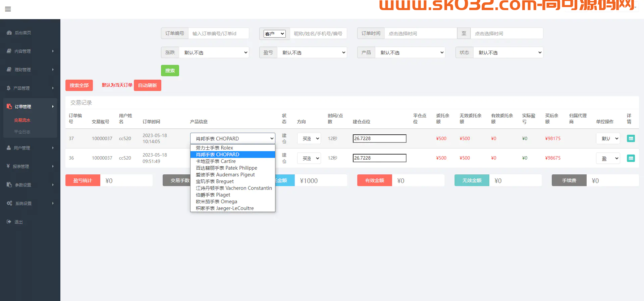This screenshot has width=644, height=301.
Task: Select 劳力士手表 Rolex from the list
Action: click(x=233, y=148)
